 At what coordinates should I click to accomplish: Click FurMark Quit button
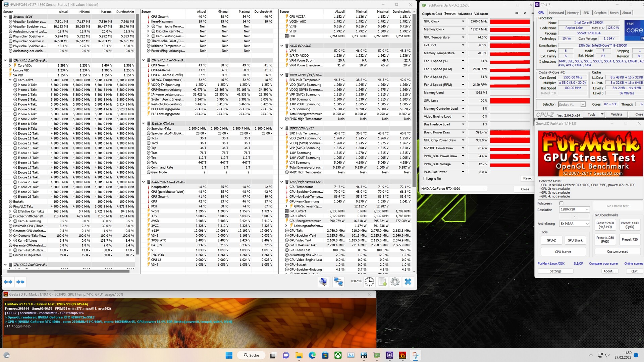tap(634, 271)
